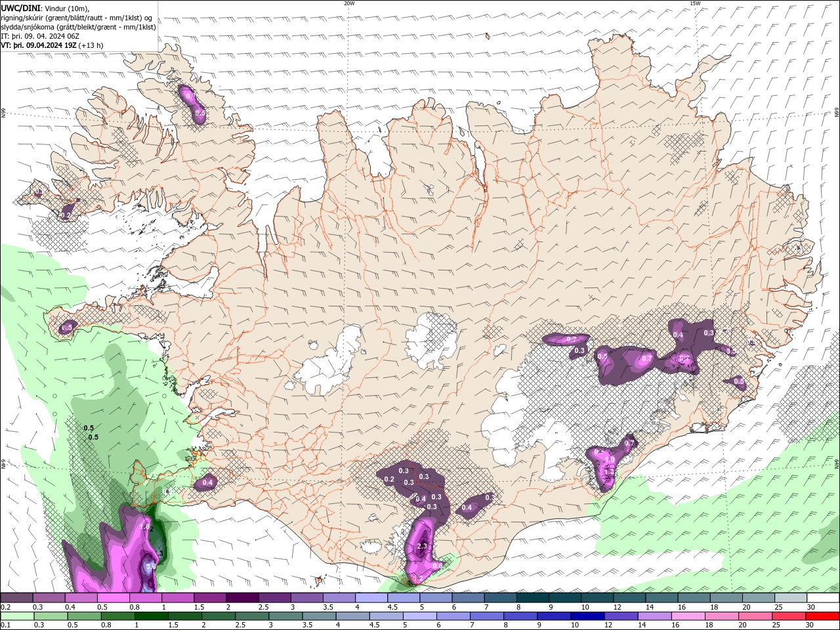Click the '0.2' label on the snow scale legend

click(x=5, y=607)
